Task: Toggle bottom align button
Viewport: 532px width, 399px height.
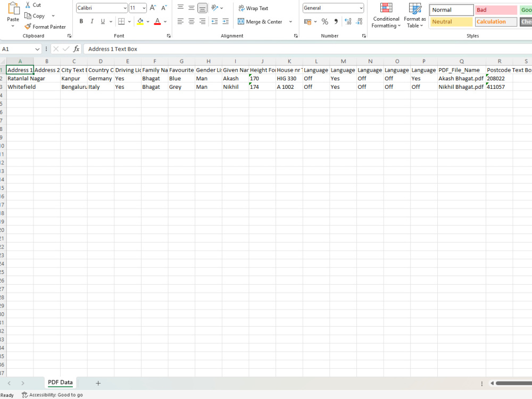Action: (202, 7)
